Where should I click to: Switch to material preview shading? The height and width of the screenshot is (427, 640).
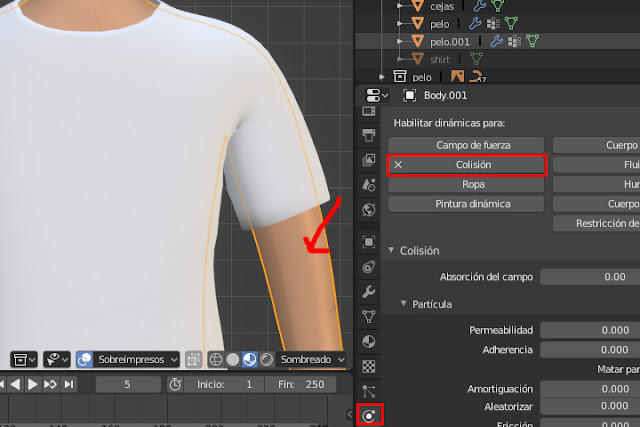point(249,360)
